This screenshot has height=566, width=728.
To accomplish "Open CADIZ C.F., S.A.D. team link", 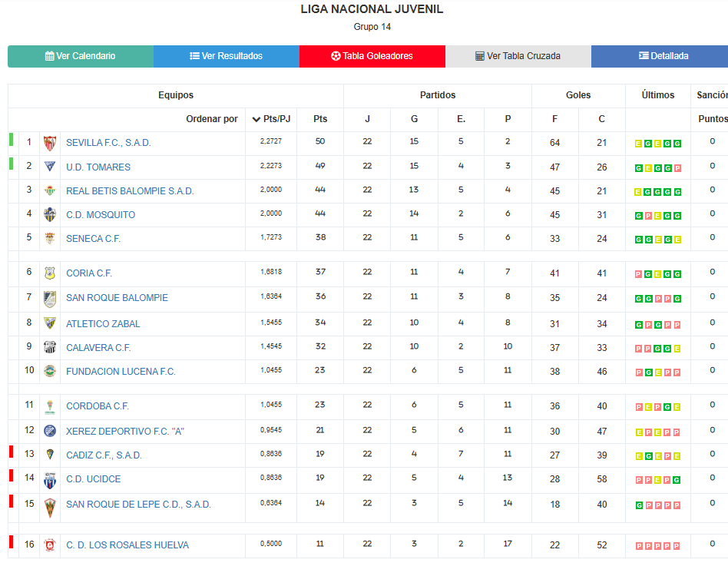I will 104,455.
